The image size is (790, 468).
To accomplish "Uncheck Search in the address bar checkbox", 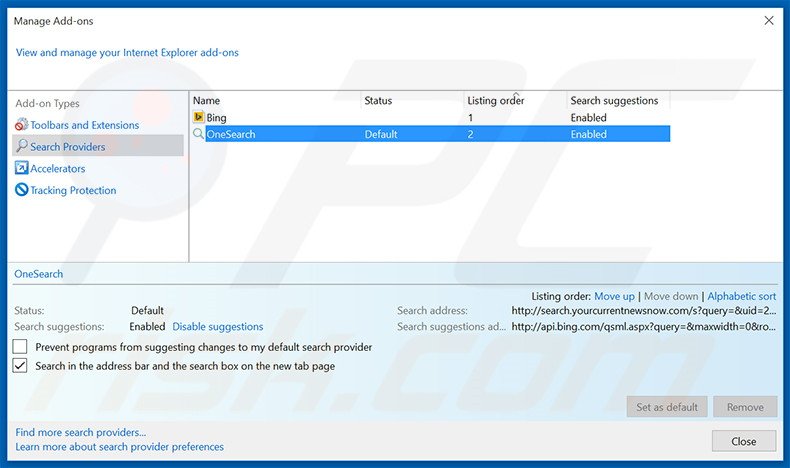I will point(20,366).
